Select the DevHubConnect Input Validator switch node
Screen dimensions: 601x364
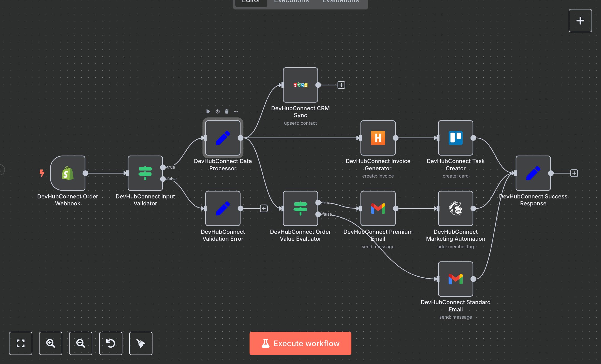[145, 173]
